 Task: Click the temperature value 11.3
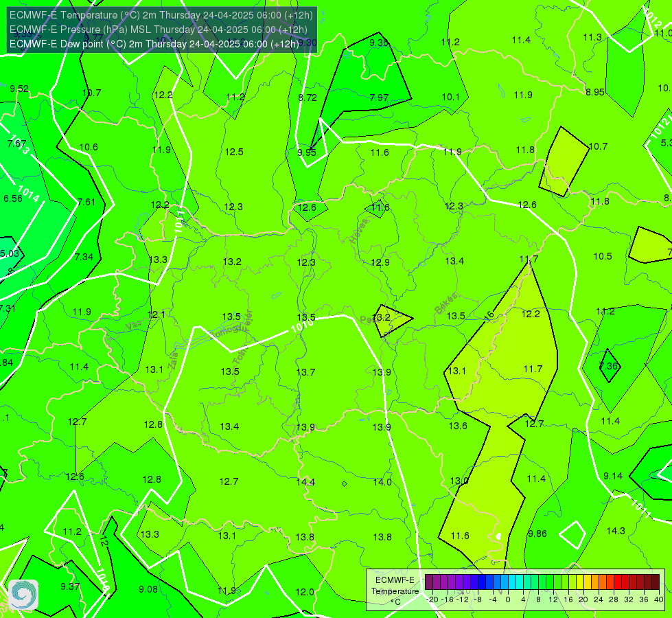coord(592,37)
